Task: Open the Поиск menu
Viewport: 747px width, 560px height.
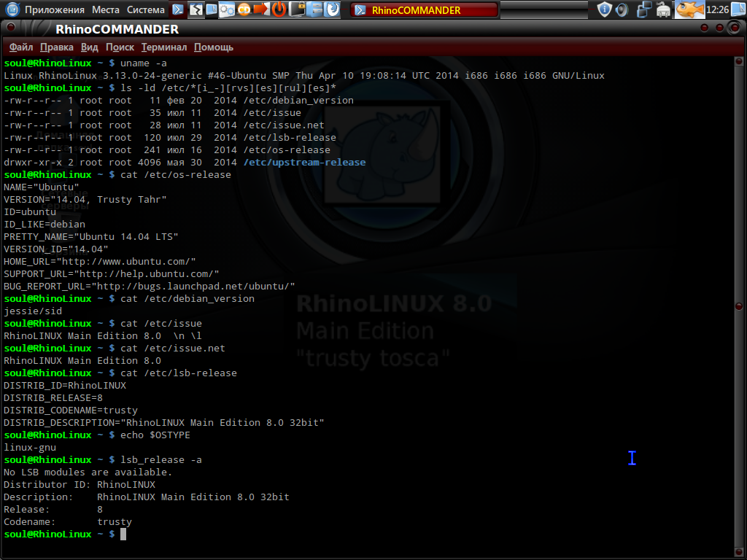Action: click(x=120, y=47)
